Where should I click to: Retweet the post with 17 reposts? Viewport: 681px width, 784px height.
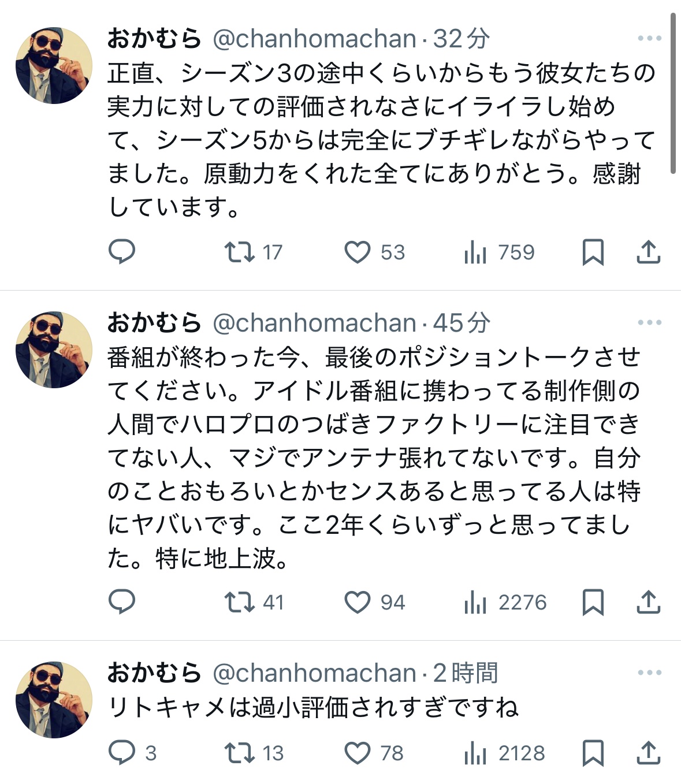pos(240,252)
